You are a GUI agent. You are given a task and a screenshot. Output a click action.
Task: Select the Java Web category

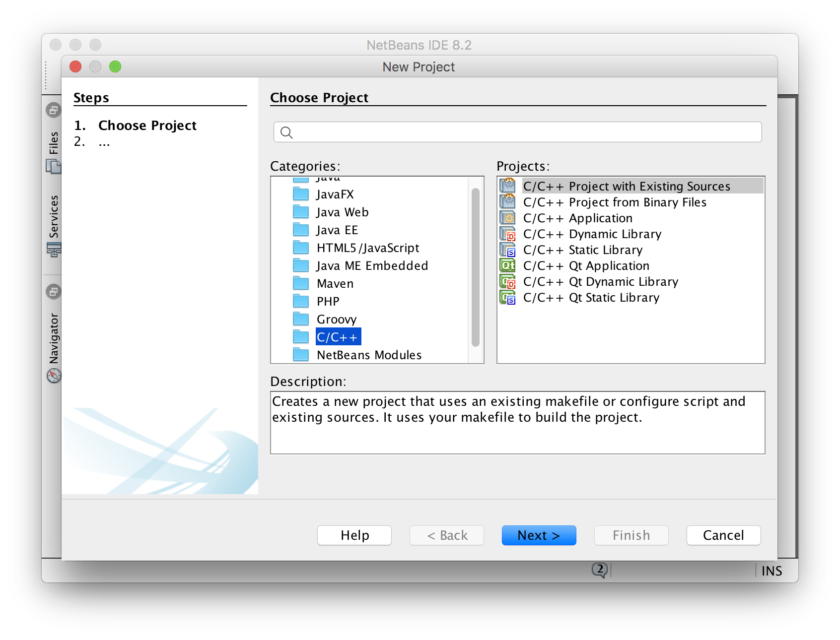(343, 212)
